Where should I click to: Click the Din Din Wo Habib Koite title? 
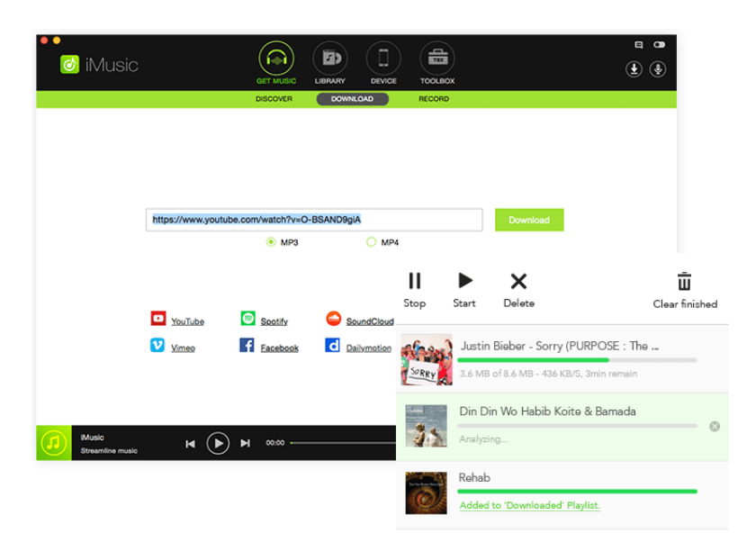tap(548, 411)
